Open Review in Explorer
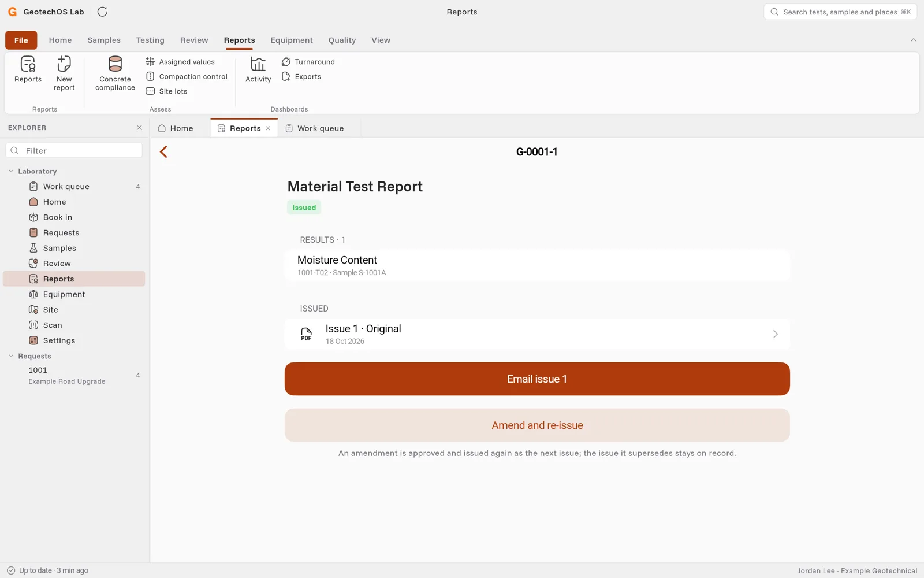The image size is (924, 578). [74, 264]
